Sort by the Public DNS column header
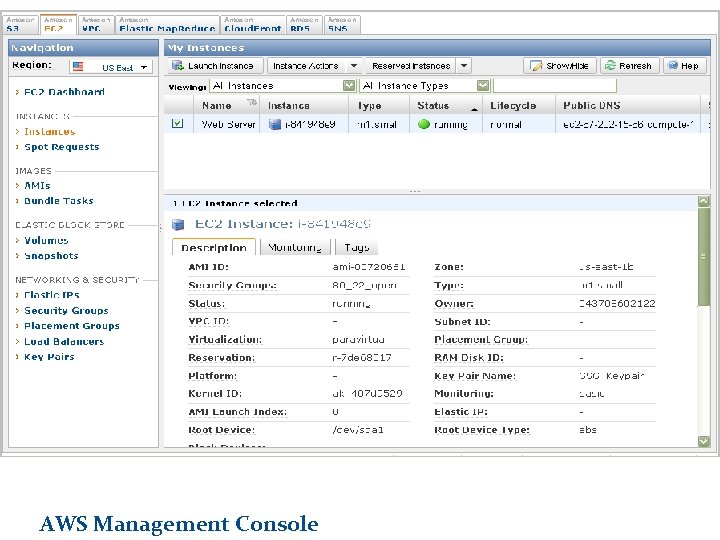720x540 pixels. pyautogui.click(x=628, y=106)
